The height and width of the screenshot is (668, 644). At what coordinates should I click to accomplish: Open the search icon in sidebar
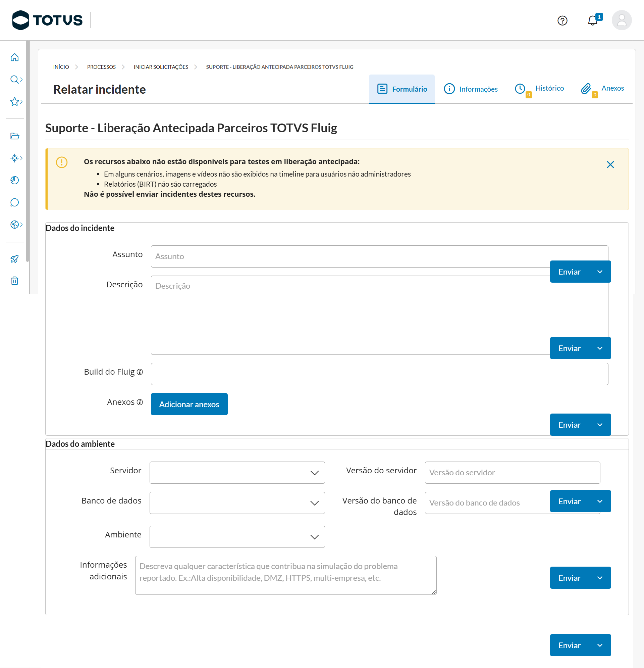point(14,80)
